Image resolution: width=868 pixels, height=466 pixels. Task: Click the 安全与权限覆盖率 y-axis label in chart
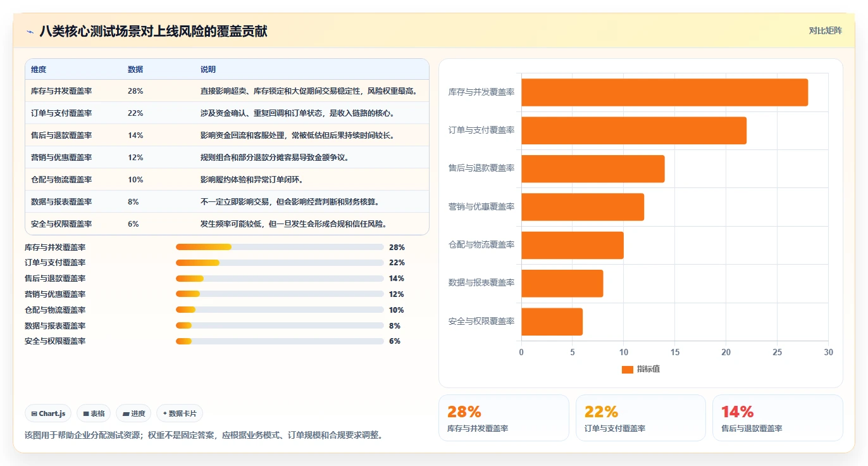481,322
